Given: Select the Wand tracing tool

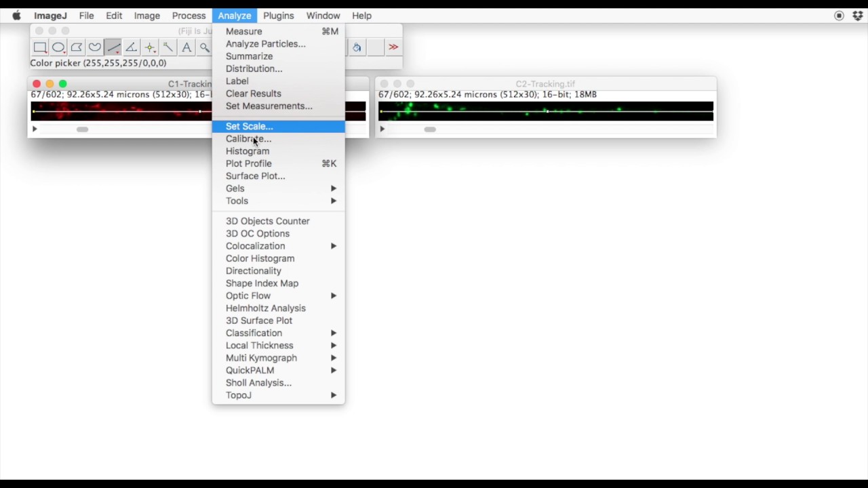Looking at the screenshot, I should 168,47.
